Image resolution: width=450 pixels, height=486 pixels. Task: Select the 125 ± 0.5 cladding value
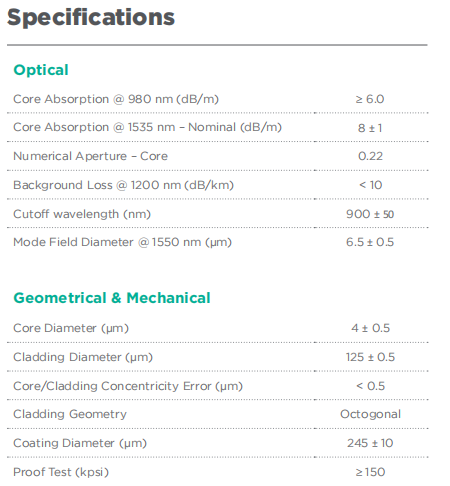click(x=370, y=357)
